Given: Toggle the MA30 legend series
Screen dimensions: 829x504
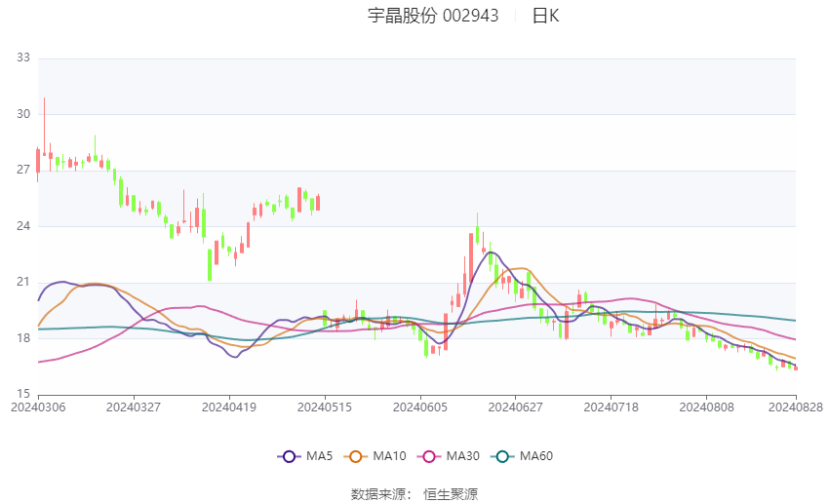Looking at the screenshot, I should (449, 456).
